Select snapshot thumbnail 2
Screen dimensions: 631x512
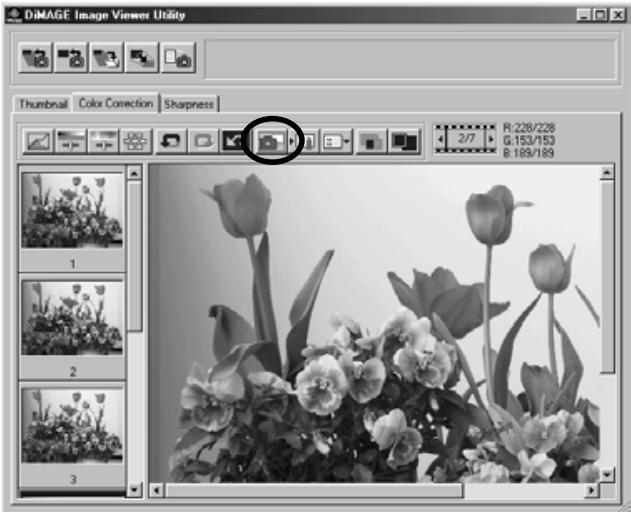72,318
